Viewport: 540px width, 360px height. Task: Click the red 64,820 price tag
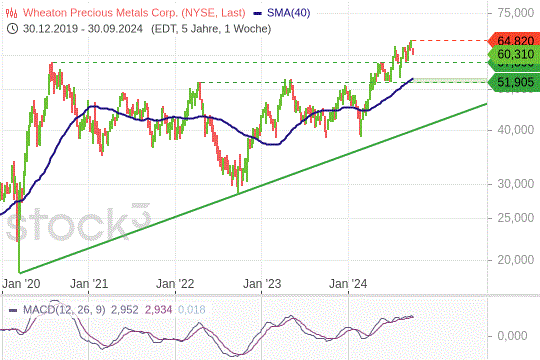tap(514, 41)
